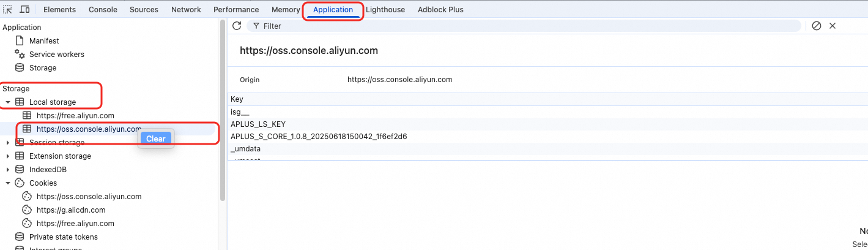Select https://free.aliyun.com under Cookies
Viewport: 868px width, 250px height.
point(75,224)
